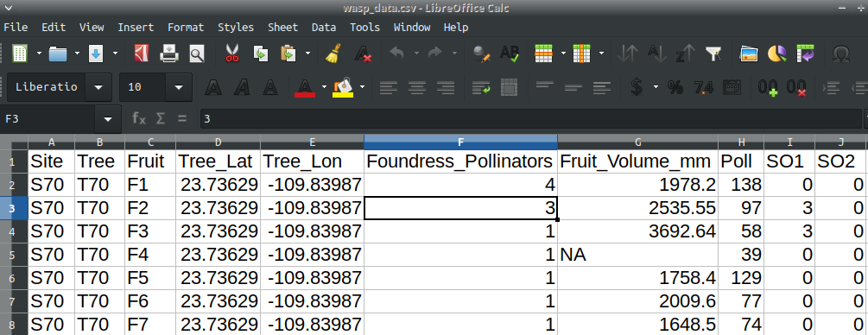Align cell text left
Viewport: 868px width, 335px height.
(x=389, y=87)
